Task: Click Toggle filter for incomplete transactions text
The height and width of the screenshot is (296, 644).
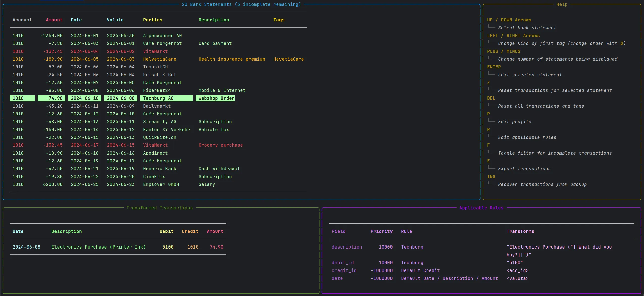Action: (x=555, y=153)
